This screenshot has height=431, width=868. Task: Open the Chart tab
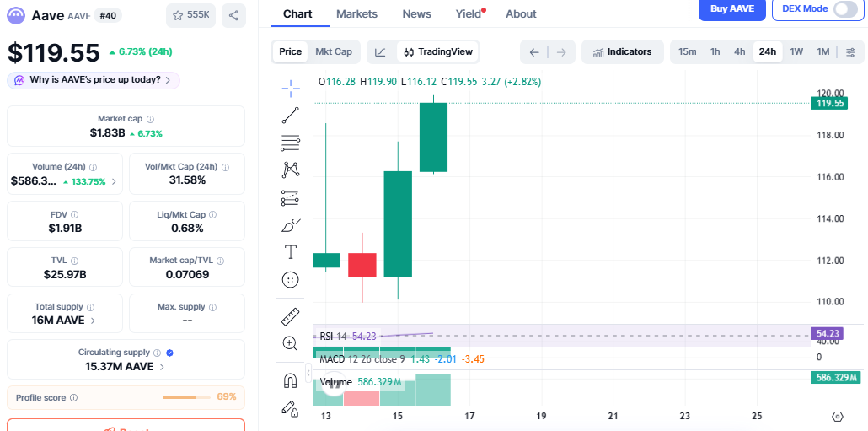[297, 14]
